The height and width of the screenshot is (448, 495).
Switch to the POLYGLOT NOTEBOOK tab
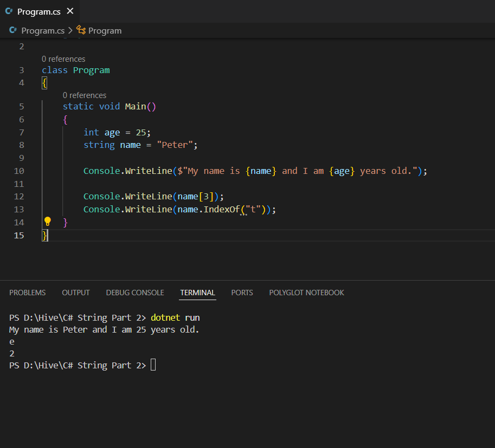[306, 293]
